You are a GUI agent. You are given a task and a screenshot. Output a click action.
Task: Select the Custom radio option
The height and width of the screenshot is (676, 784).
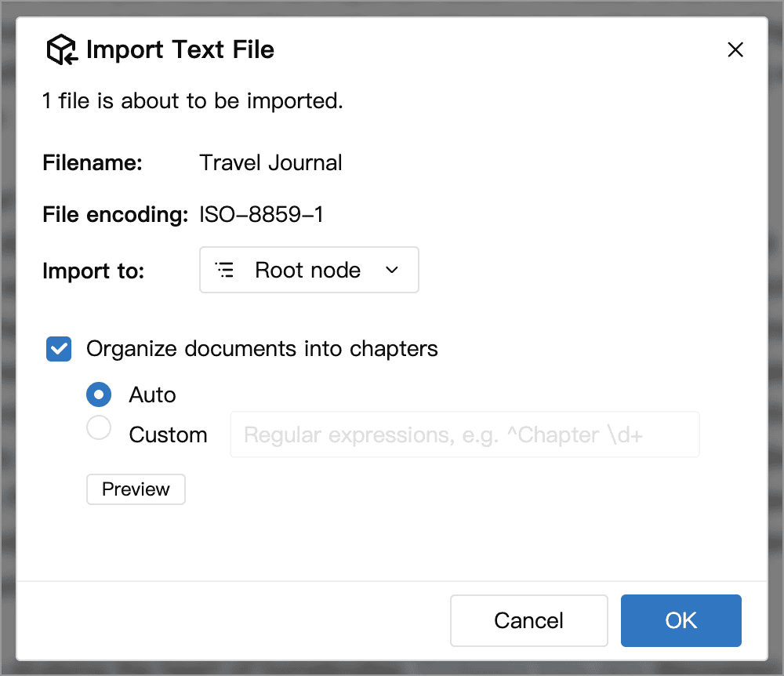pos(99,428)
